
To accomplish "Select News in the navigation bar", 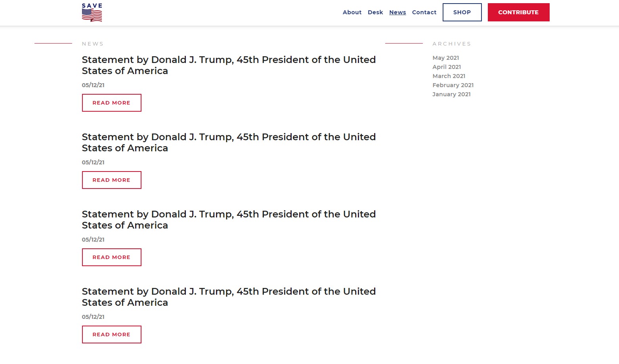I will (397, 12).
